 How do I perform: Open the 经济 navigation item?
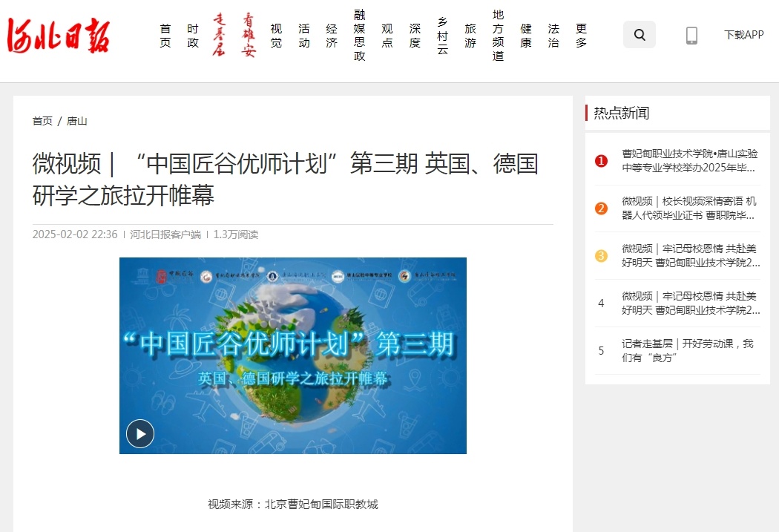coord(332,36)
